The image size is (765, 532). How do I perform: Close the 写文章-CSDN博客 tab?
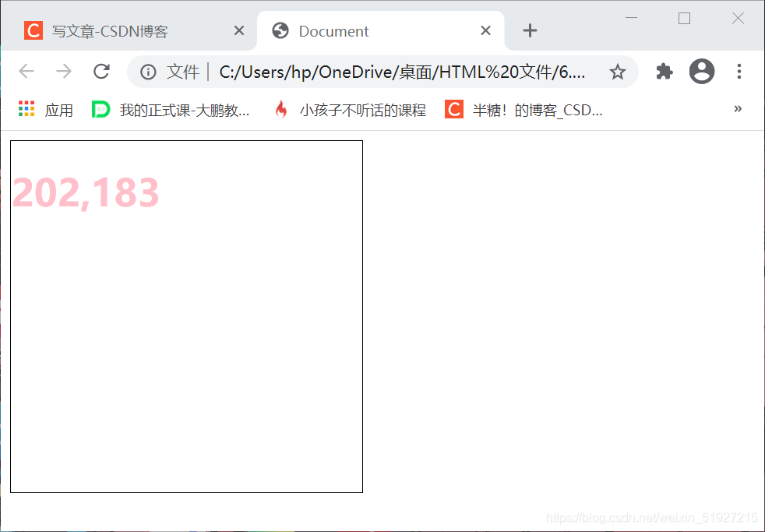238,30
